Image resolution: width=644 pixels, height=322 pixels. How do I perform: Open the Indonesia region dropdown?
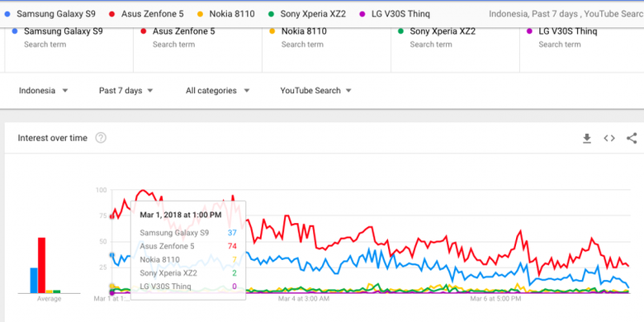[43, 91]
